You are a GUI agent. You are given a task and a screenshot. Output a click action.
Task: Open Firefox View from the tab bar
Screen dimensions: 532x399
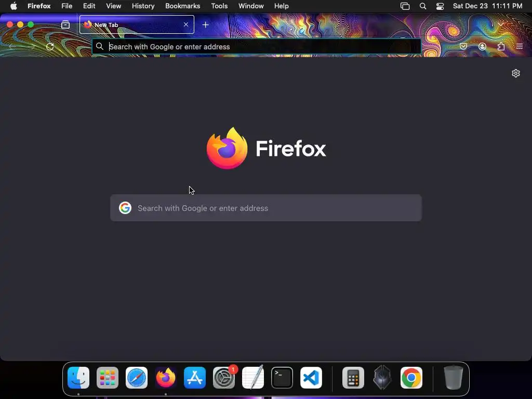tap(65, 25)
